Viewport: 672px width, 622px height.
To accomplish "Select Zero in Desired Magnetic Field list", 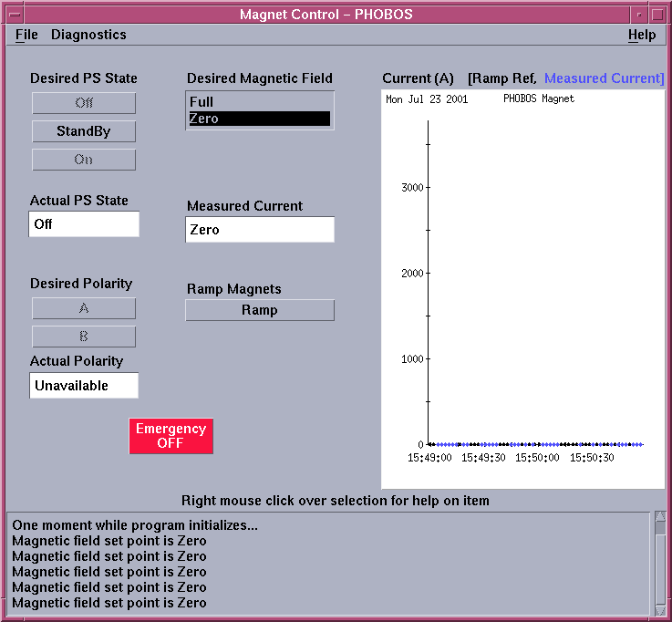I will [x=259, y=119].
